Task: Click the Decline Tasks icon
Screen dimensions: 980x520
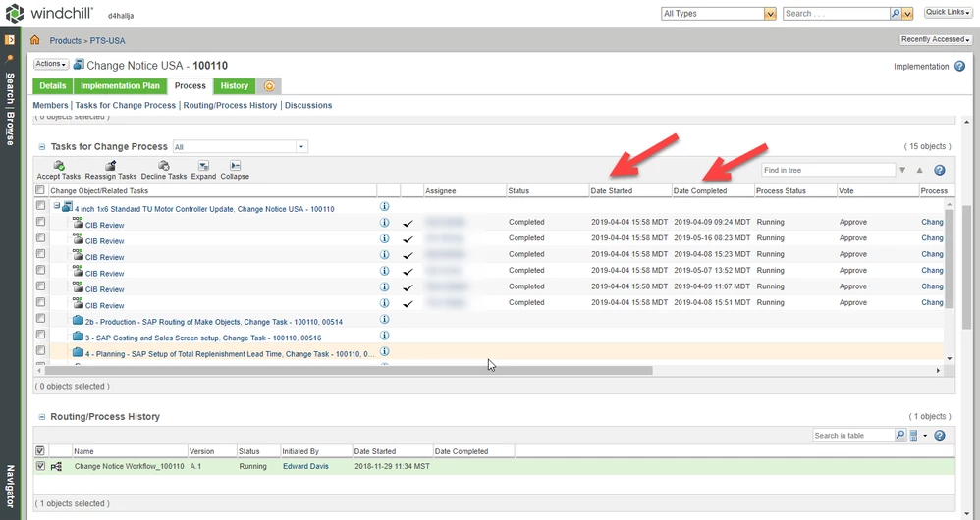Action: click(x=164, y=166)
